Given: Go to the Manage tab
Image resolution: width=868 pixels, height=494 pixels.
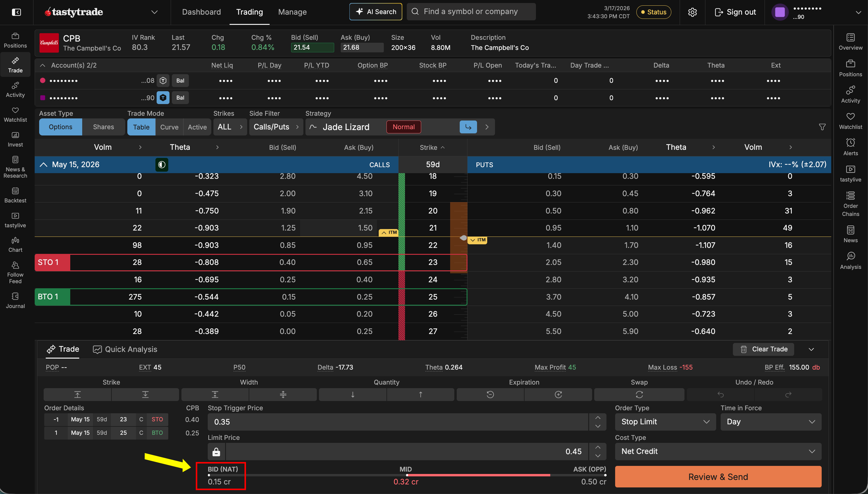Looking at the screenshot, I should (292, 12).
